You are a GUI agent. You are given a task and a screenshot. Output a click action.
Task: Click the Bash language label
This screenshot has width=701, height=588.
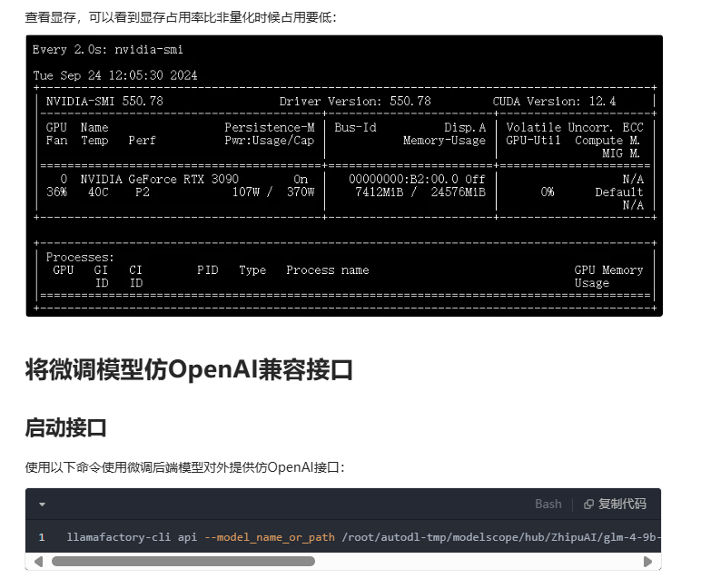(548, 505)
